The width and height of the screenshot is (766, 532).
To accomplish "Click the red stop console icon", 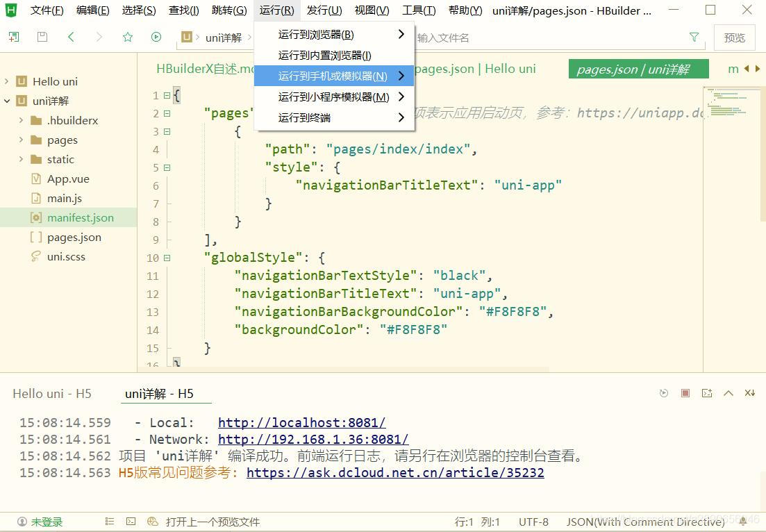I will pyautogui.click(x=685, y=393).
